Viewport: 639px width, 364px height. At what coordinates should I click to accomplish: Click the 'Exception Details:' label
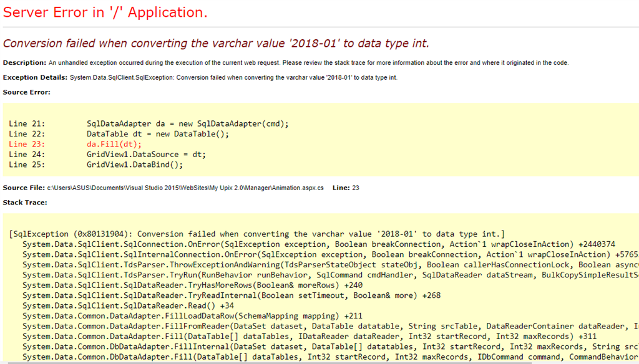35,77
